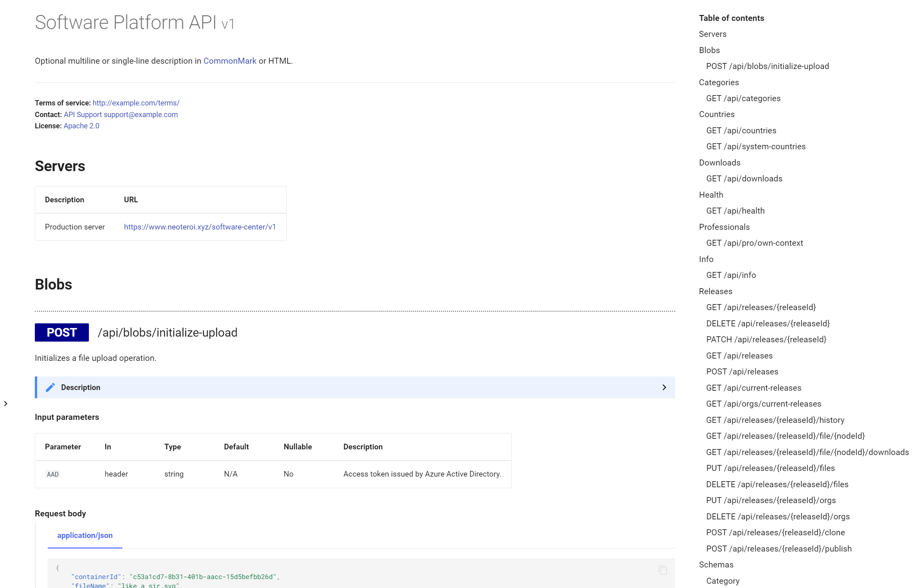Open the production server URL

point(200,227)
